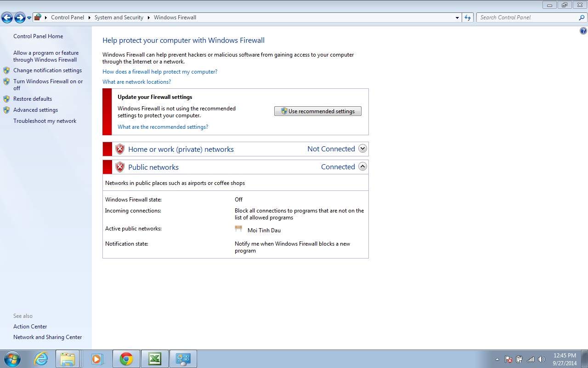This screenshot has width=588, height=368.
Task: Click shield icon beside Advanced settings
Action: (x=6, y=110)
